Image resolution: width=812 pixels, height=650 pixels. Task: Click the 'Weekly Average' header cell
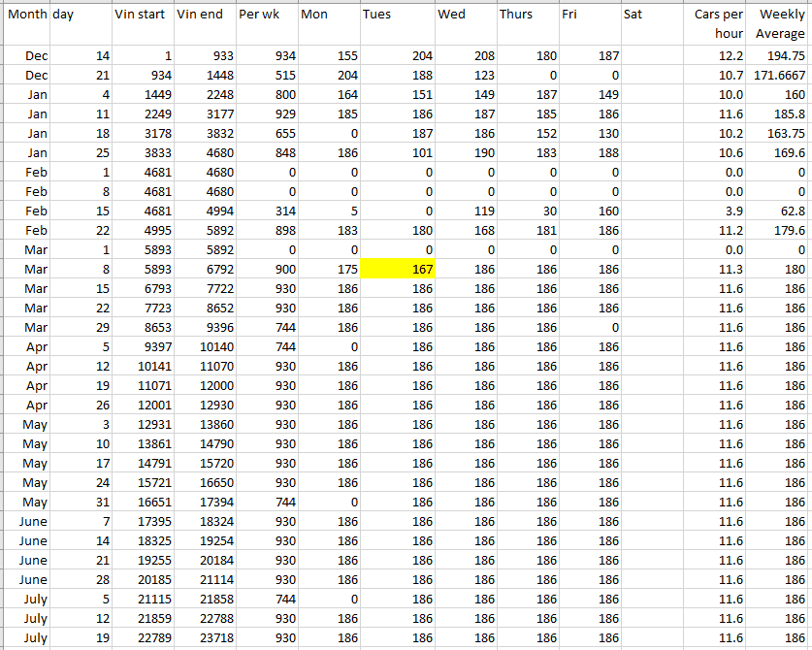[x=779, y=24]
